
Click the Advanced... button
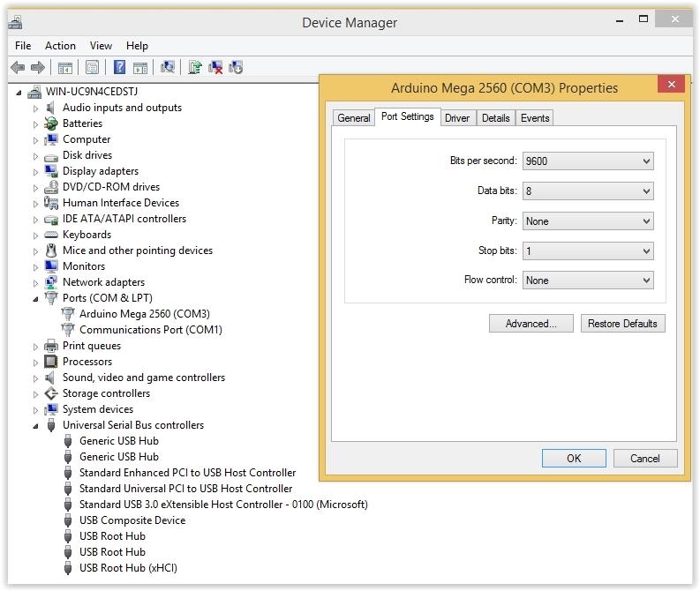531,324
